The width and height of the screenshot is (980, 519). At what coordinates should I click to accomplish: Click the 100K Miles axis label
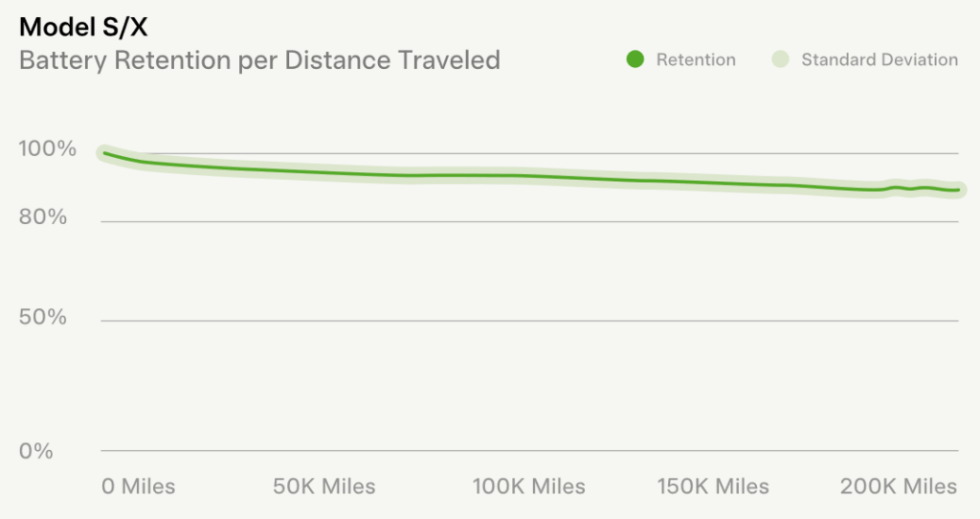(528, 486)
